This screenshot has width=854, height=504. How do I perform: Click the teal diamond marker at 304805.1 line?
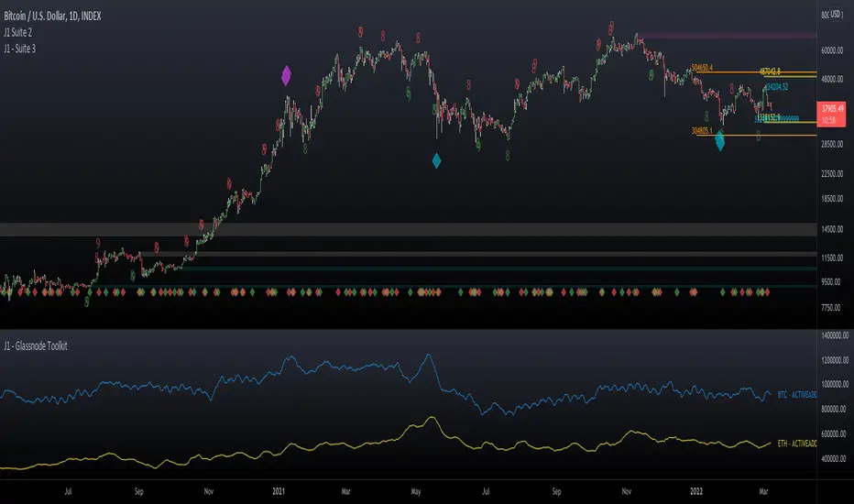720,140
